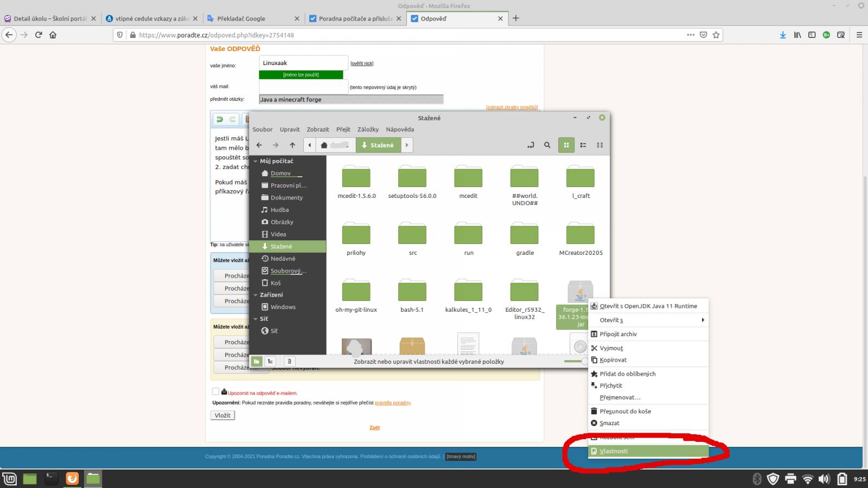Image resolution: width=868 pixels, height=488 pixels.
Task: Choose Vlastnosti in the context menu
Action: (x=649, y=451)
